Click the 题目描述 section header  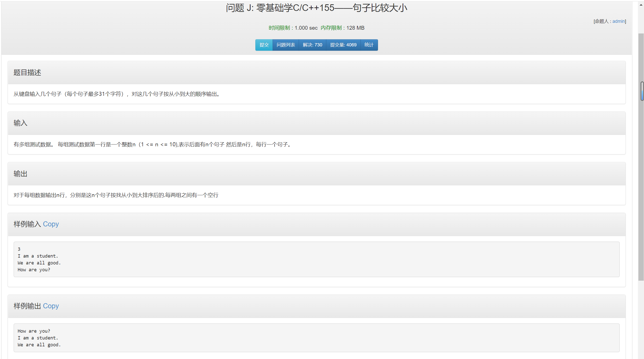[27, 73]
